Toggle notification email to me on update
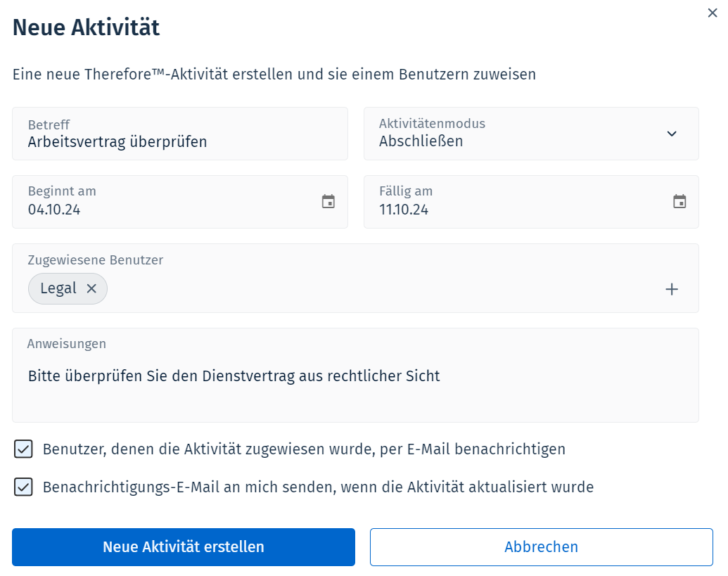Viewport: 728px width, 576px height. (23, 487)
